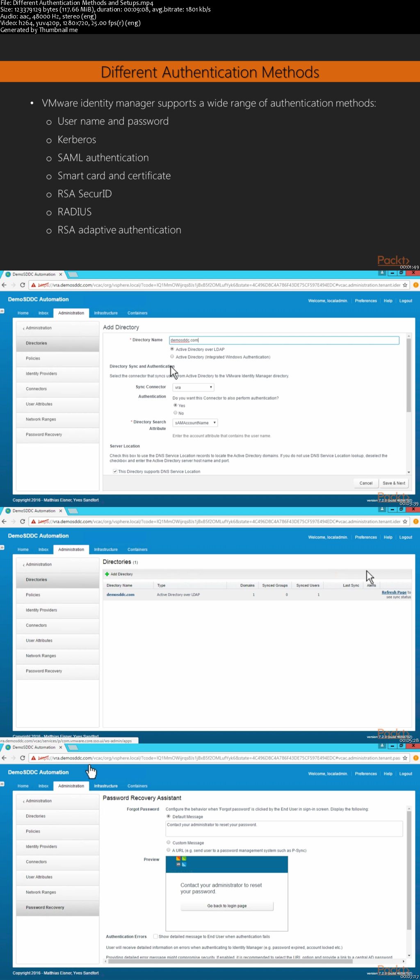The height and width of the screenshot is (980, 420).
Task: Click Go back to login page button
Action: pyautogui.click(x=227, y=906)
